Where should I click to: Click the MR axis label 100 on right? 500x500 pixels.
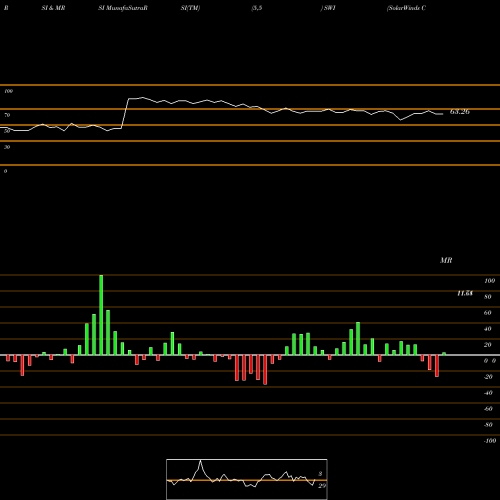pyautogui.click(x=489, y=281)
